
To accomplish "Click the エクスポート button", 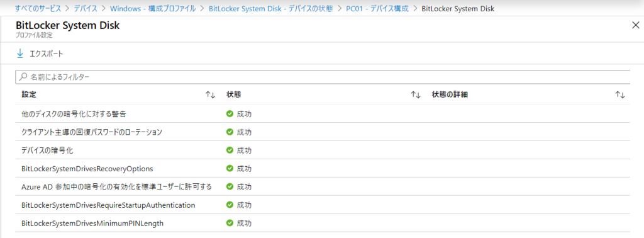I will (40, 54).
